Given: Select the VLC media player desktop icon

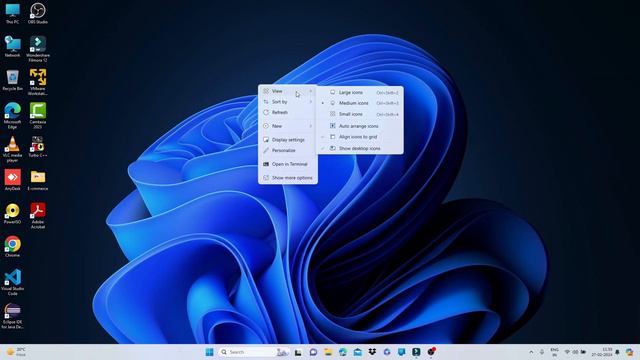Looking at the screenshot, I should pyautogui.click(x=12, y=149).
